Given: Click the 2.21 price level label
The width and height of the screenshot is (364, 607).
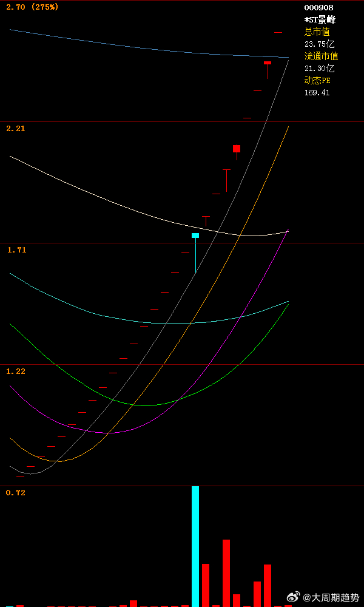Looking at the screenshot, I should (16, 128).
